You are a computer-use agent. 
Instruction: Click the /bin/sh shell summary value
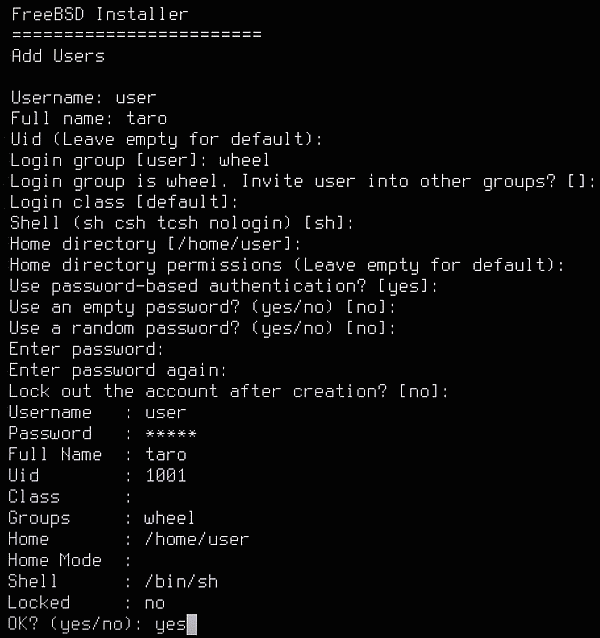[181, 581]
